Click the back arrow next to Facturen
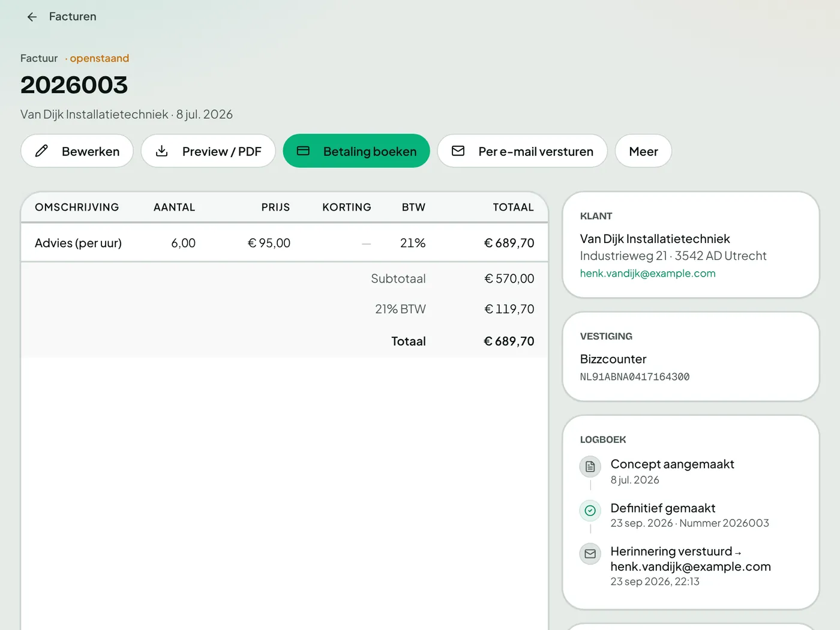This screenshot has height=630, width=840. (32, 17)
